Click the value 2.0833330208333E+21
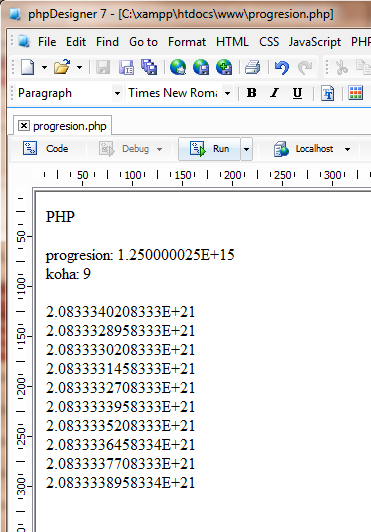The width and height of the screenshot is (371, 532). [120, 350]
